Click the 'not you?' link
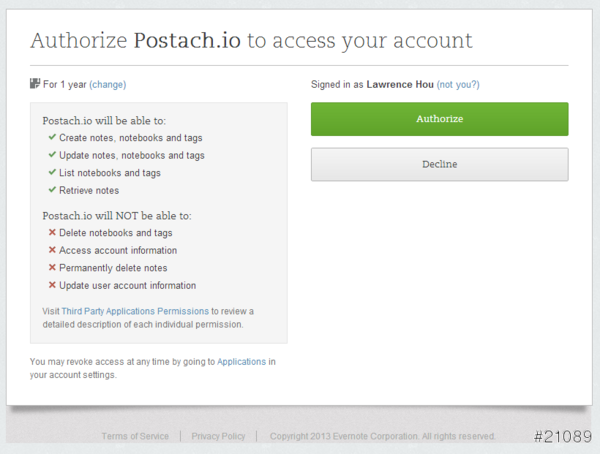The width and height of the screenshot is (600, 454). click(458, 85)
